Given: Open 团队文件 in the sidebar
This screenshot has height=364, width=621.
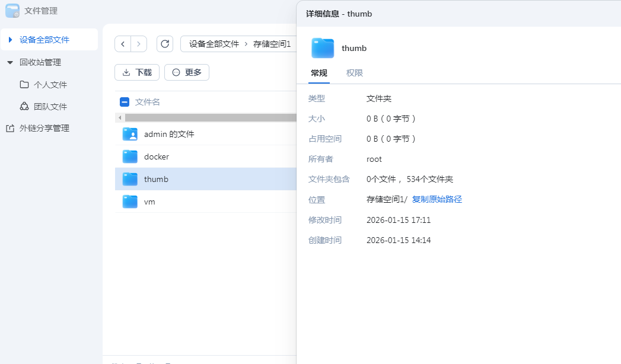Looking at the screenshot, I should (x=50, y=107).
